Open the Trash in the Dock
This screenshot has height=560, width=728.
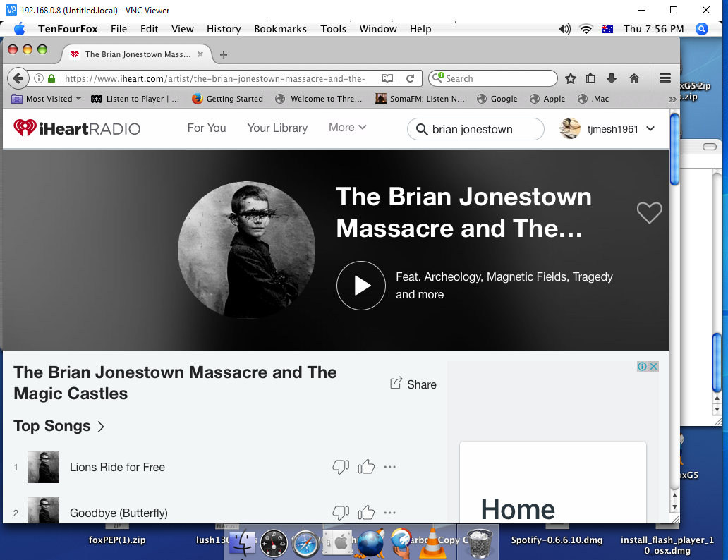click(479, 542)
